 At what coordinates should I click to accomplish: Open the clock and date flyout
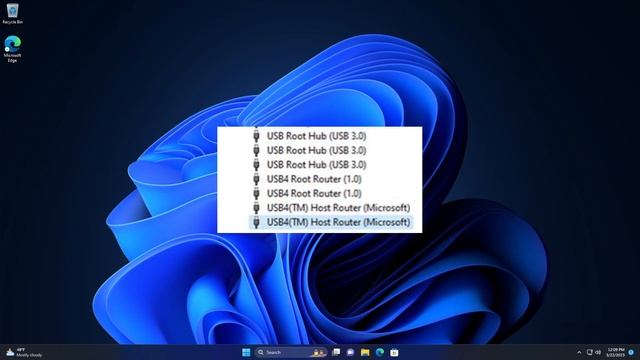[616, 352]
